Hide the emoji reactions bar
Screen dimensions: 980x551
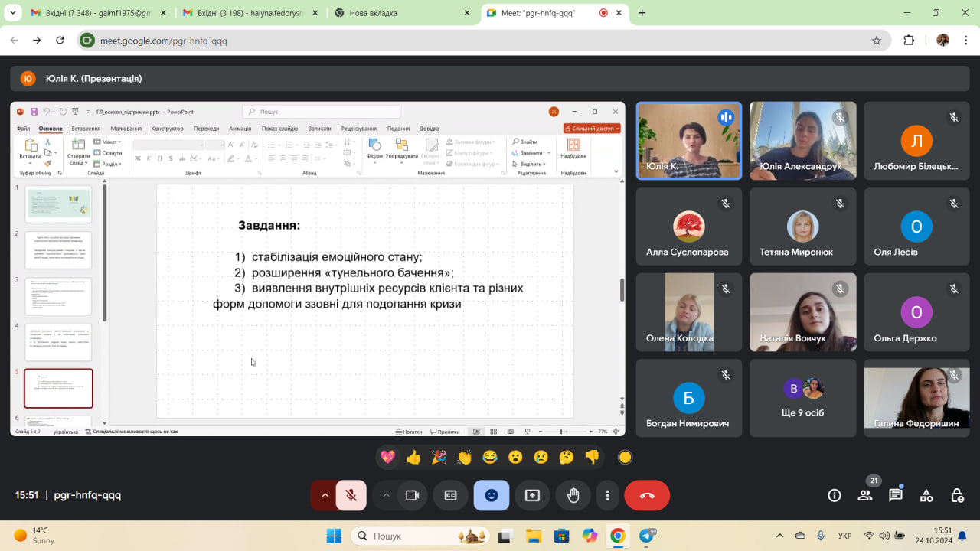click(x=492, y=495)
